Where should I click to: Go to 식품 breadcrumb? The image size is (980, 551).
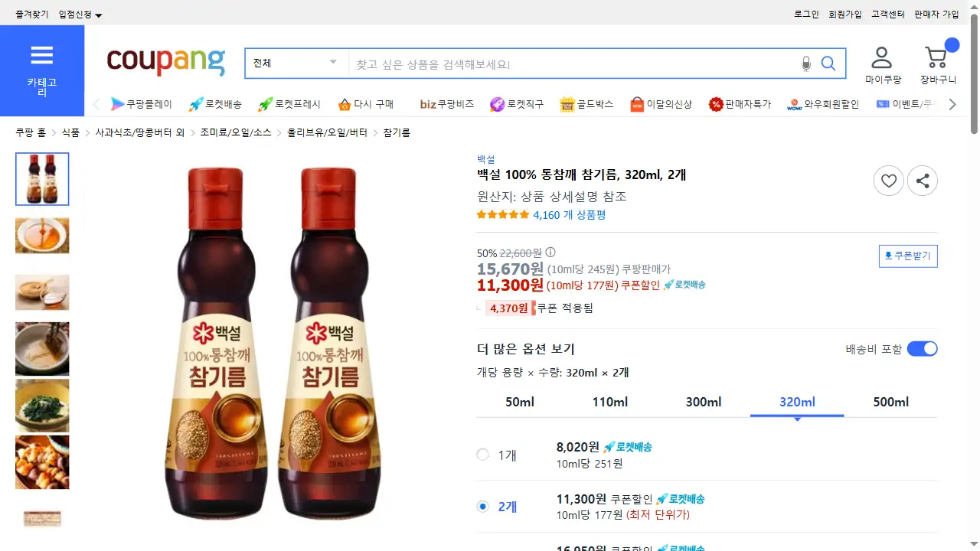(x=70, y=132)
